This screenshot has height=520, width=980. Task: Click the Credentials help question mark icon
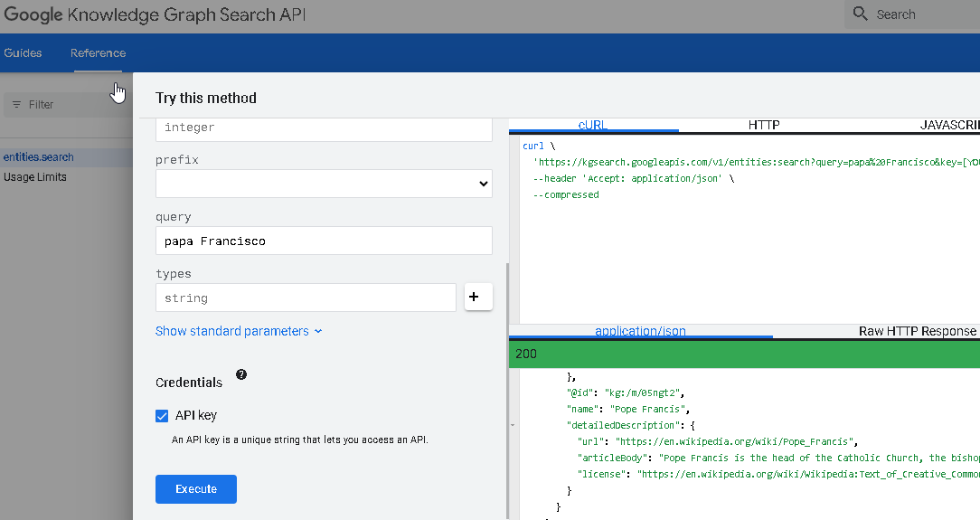point(241,374)
